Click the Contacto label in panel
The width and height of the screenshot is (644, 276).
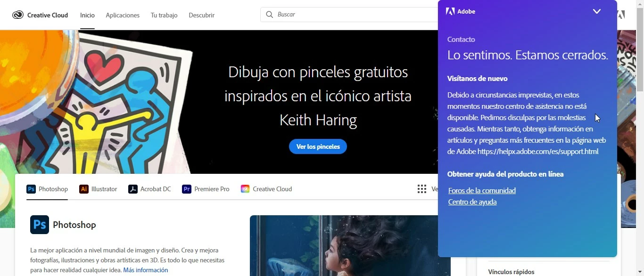pyautogui.click(x=461, y=40)
